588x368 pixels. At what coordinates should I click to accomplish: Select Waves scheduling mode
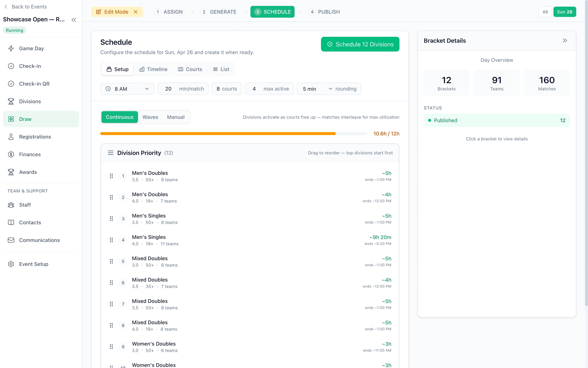click(150, 117)
